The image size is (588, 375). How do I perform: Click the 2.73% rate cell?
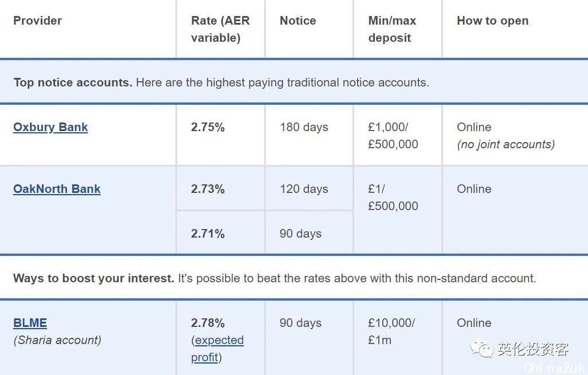point(208,189)
